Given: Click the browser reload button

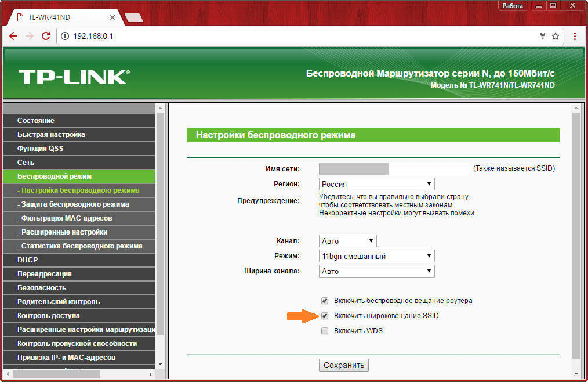Looking at the screenshot, I should click(x=45, y=36).
